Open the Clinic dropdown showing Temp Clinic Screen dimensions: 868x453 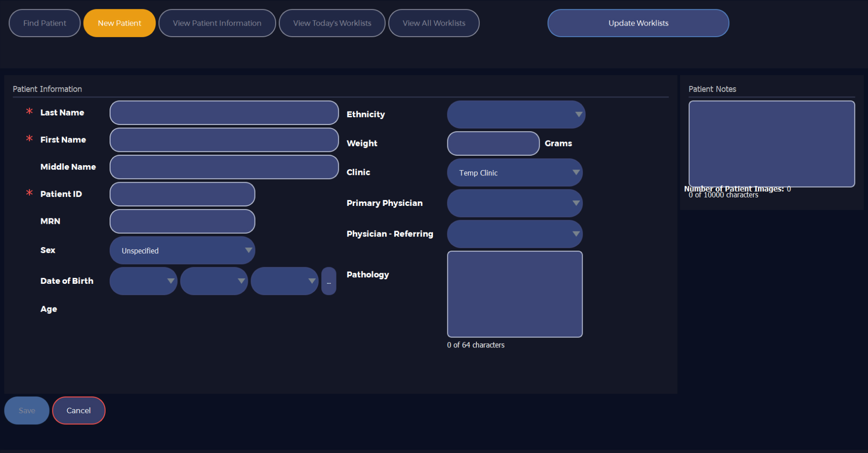tap(515, 173)
